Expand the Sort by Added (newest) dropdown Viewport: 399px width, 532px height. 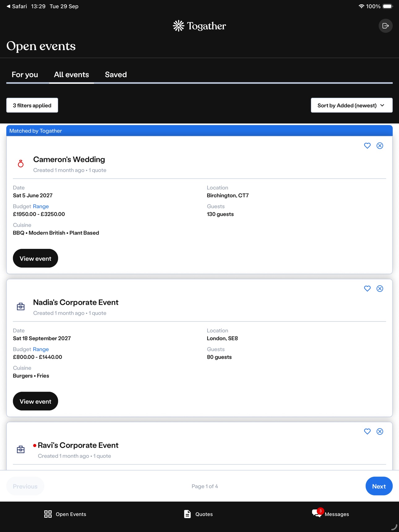pyautogui.click(x=352, y=105)
